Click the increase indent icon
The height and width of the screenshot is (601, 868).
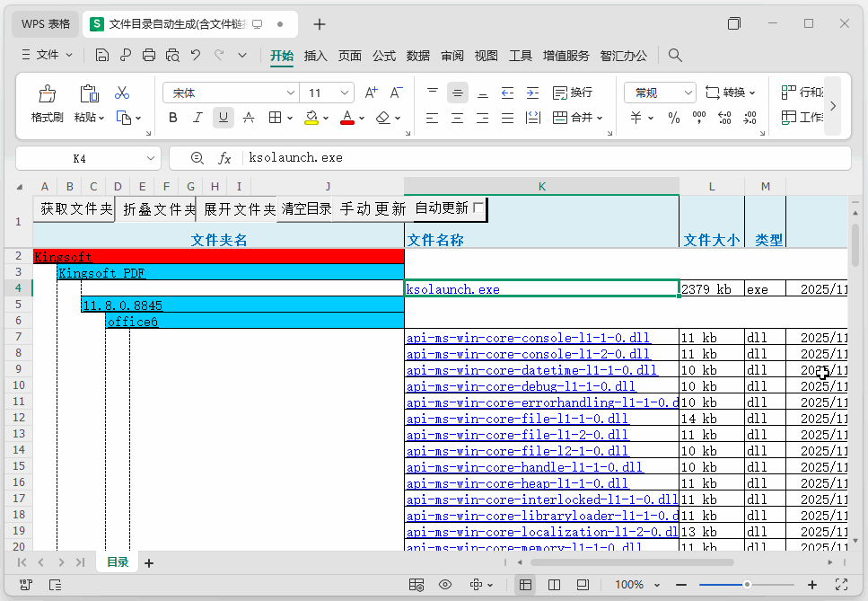(x=532, y=93)
